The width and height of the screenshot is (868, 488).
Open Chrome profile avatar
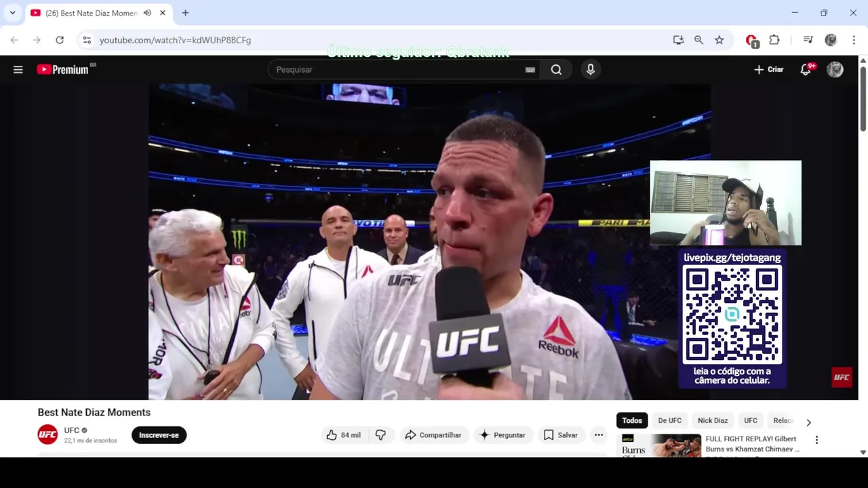pos(831,40)
